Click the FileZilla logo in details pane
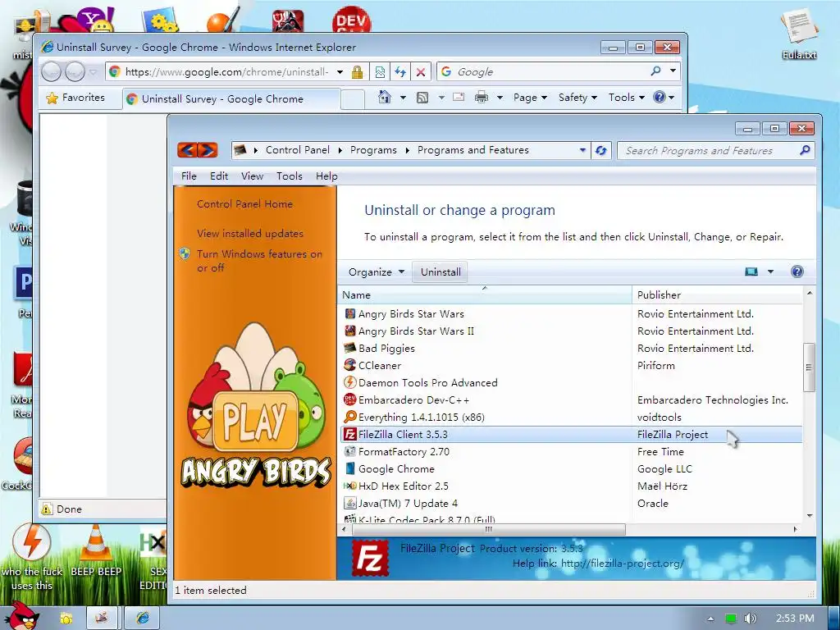 370,558
